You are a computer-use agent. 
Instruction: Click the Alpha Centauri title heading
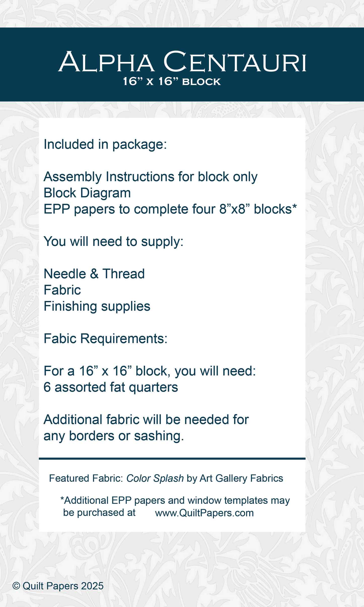[182, 62]
